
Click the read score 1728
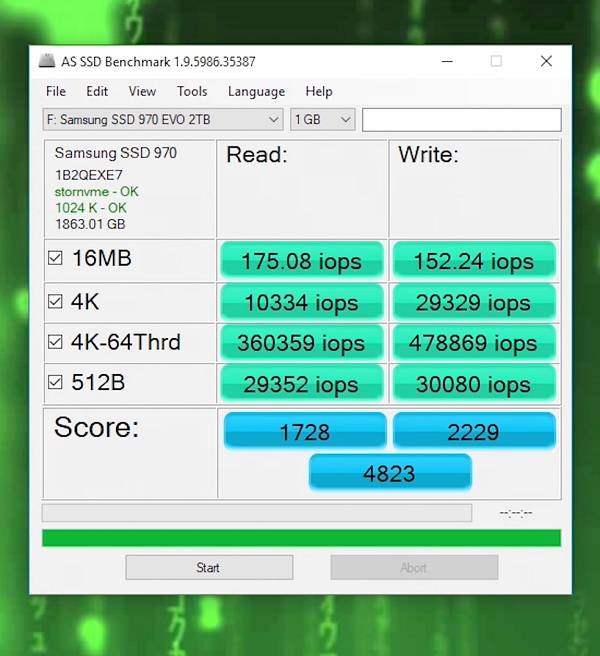click(x=305, y=431)
